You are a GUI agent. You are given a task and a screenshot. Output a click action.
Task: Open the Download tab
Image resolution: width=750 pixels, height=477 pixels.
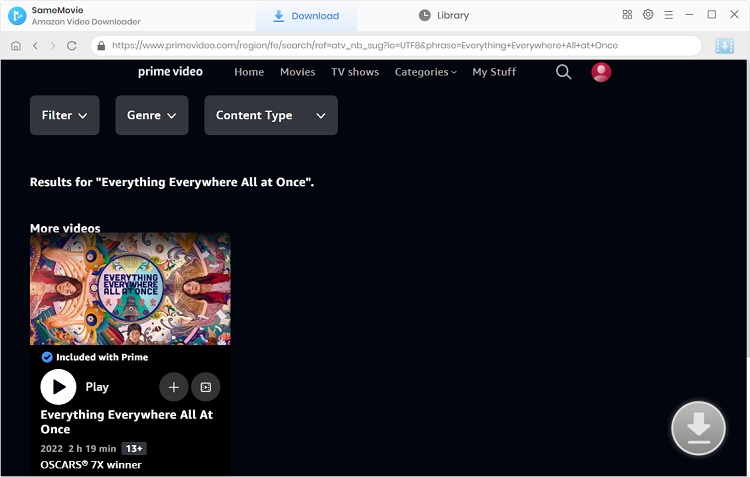306,16
